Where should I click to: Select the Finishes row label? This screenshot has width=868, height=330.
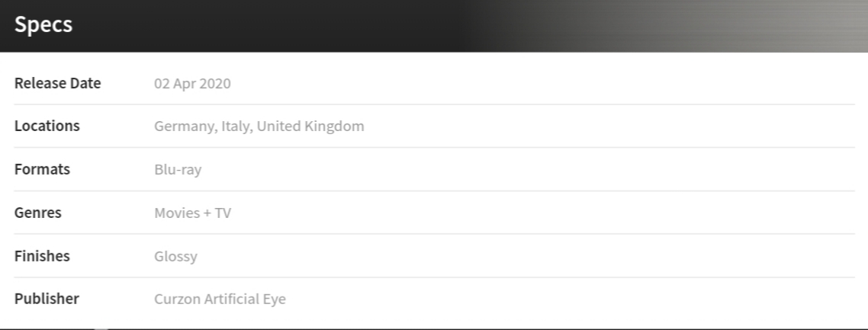[42, 256]
